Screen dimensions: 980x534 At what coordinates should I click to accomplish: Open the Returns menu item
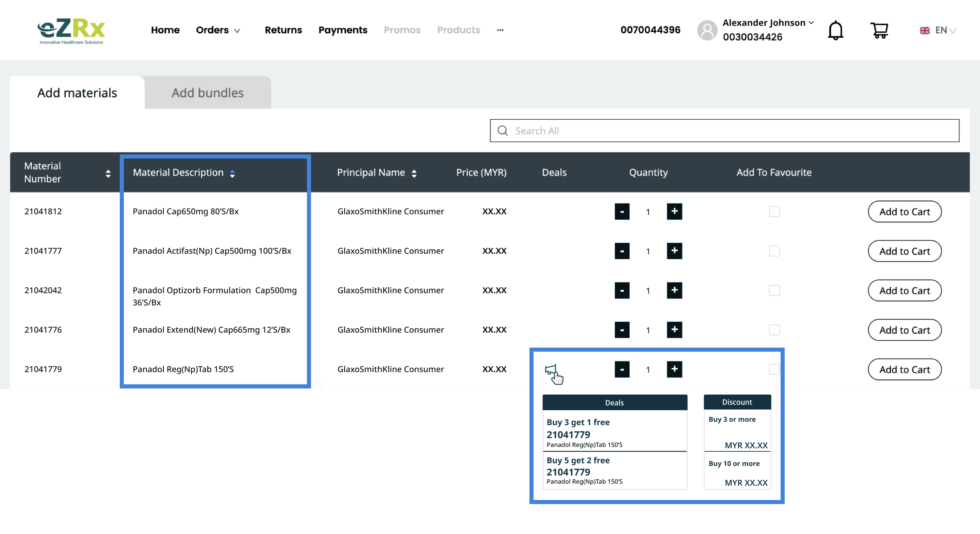(283, 30)
